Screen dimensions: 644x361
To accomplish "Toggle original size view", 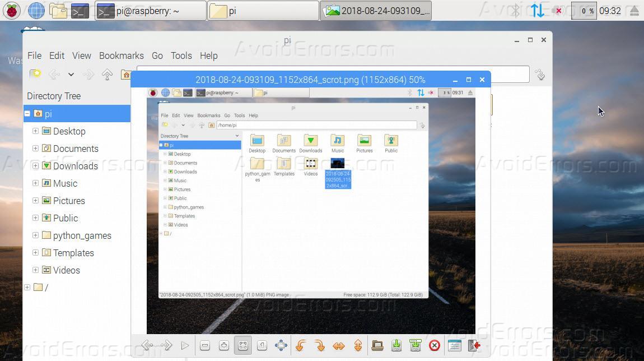I will tap(262, 346).
